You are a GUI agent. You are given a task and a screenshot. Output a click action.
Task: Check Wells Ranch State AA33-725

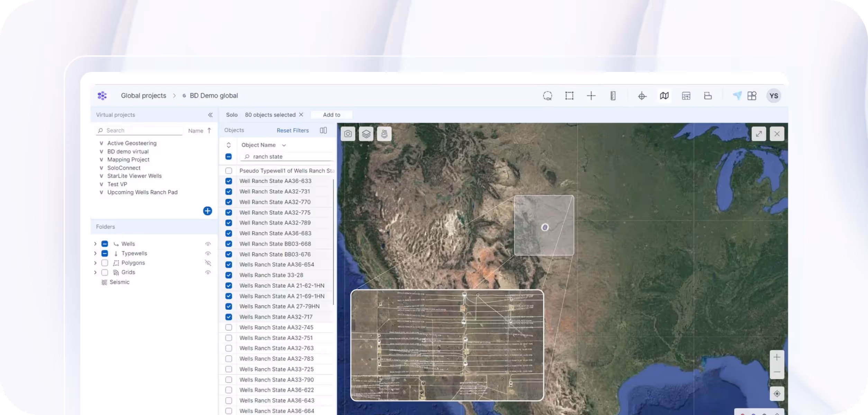[229, 369]
